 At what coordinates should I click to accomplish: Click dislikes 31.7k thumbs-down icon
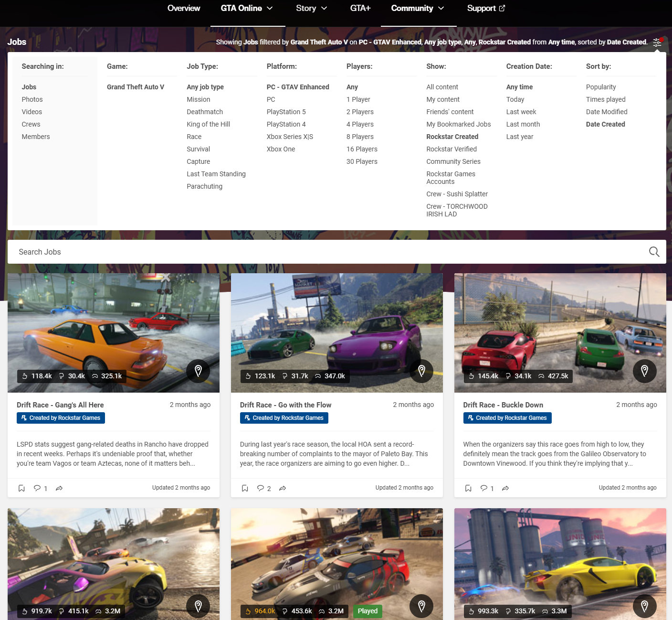click(x=285, y=376)
